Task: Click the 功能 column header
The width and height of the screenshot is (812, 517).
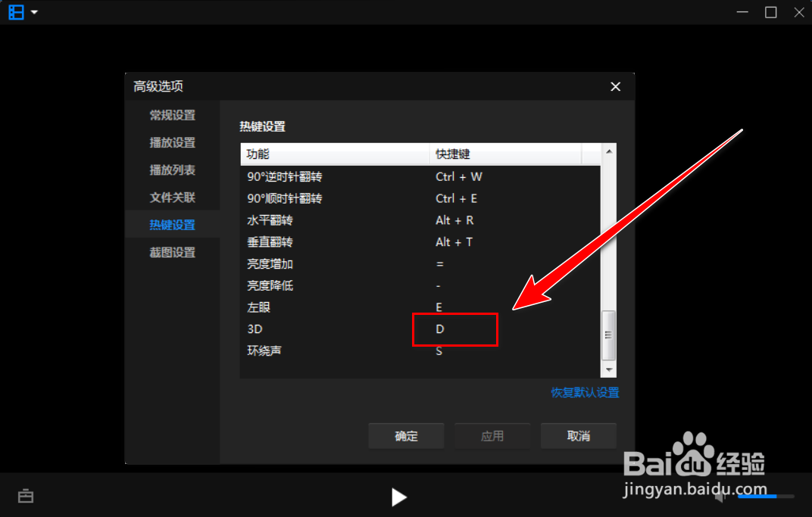Action: coord(335,154)
